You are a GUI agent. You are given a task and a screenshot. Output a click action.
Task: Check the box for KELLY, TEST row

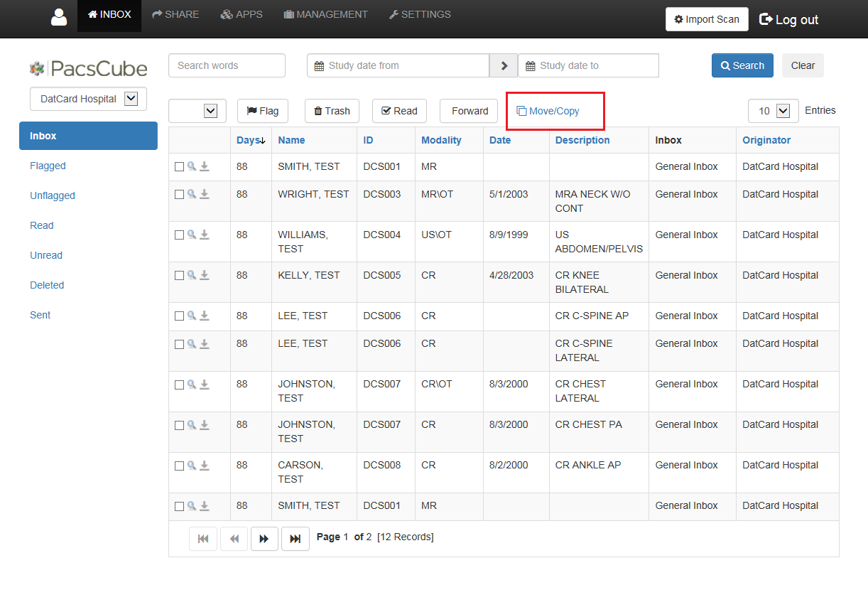coord(179,276)
